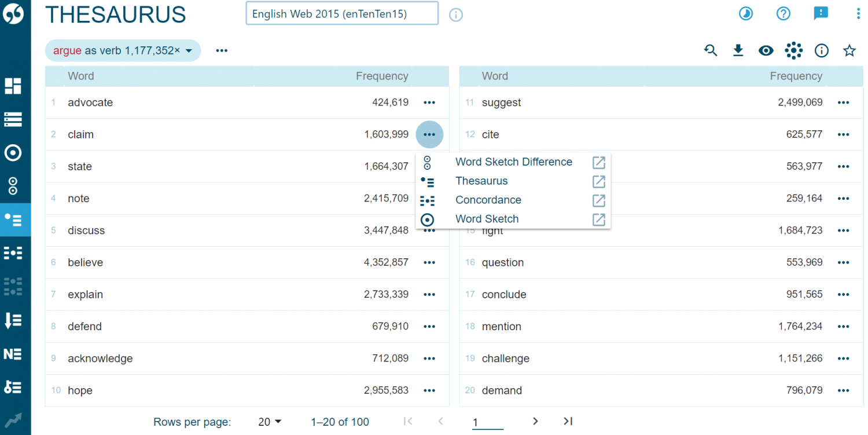868x435 pixels.
Task: Toggle dark mode using the contrast icon
Action: 745,13
